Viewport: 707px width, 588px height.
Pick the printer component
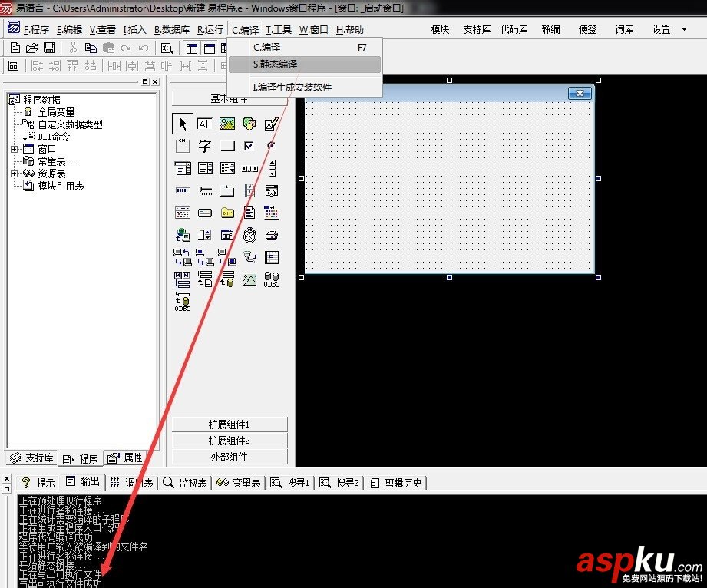[x=272, y=235]
